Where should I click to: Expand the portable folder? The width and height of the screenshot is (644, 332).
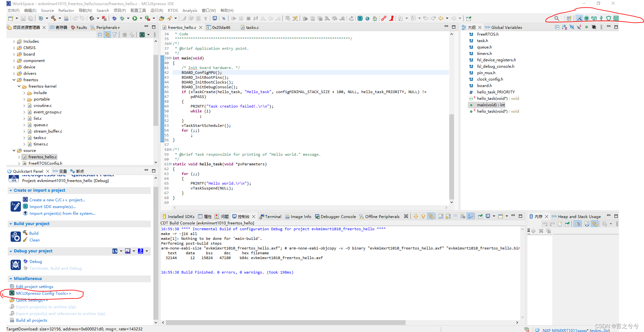pyautogui.click(x=24, y=99)
